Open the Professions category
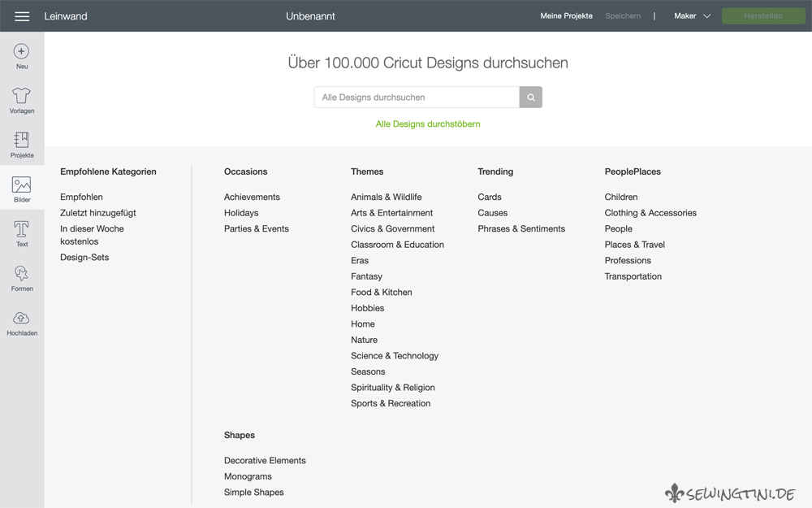This screenshot has width=812, height=508. point(628,261)
